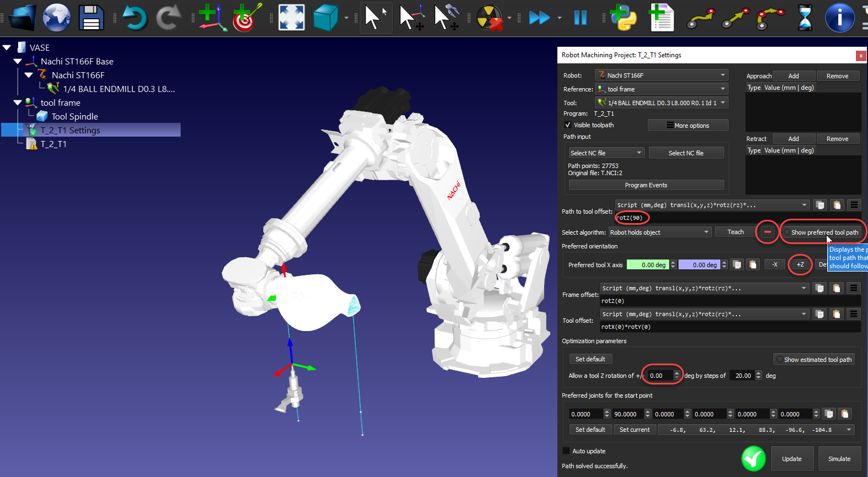Click the Fit all view icon
This screenshot has height=477, width=868.
pyautogui.click(x=291, y=18)
